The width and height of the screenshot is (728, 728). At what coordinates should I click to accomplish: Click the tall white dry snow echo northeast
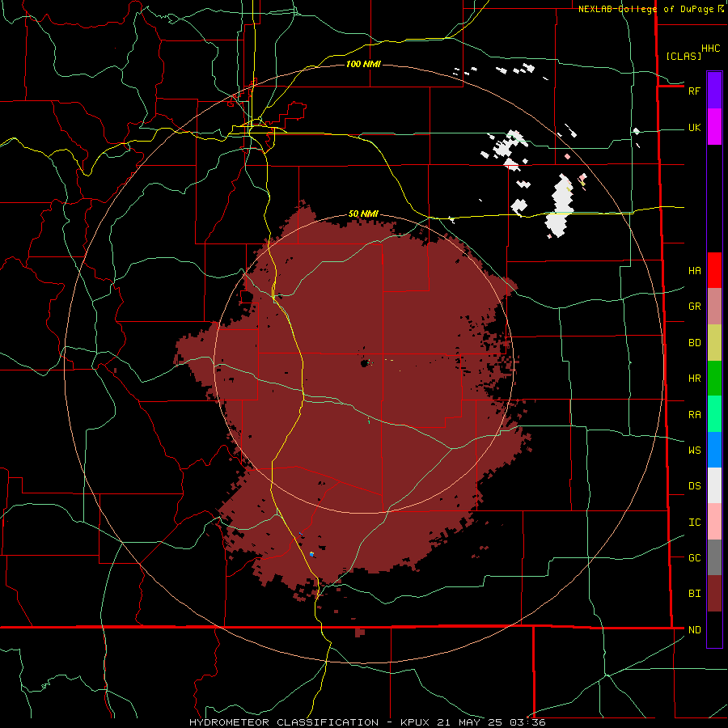click(x=561, y=205)
